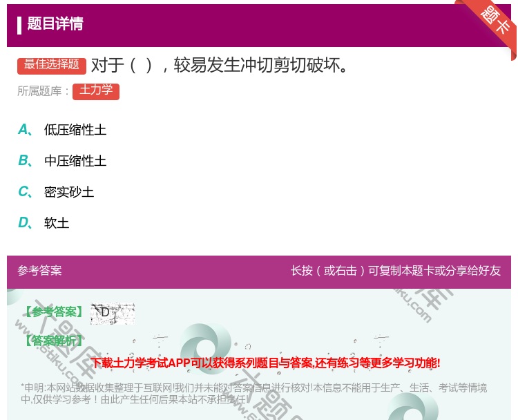Click the answer image showing D
This screenshot has width=518, height=420.
[113, 313]
